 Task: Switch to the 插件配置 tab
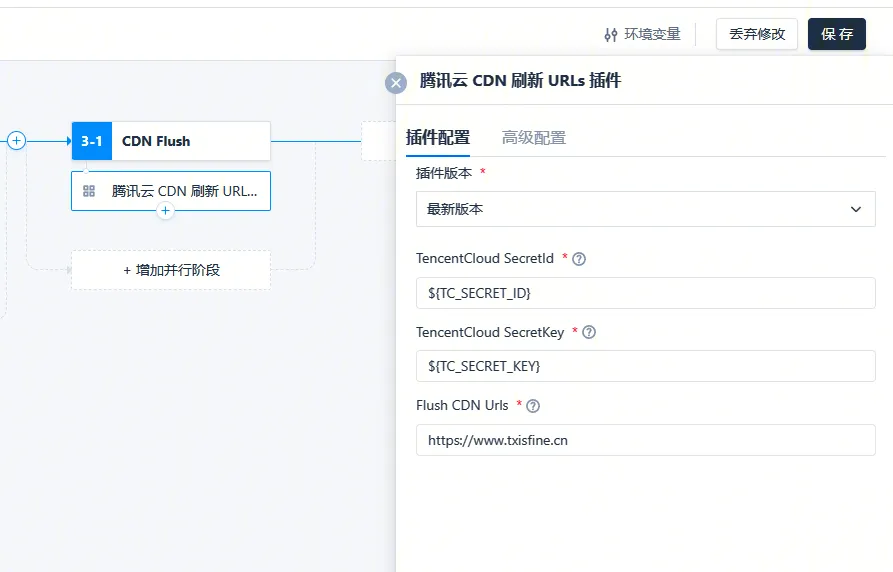(x=438, y=138)
